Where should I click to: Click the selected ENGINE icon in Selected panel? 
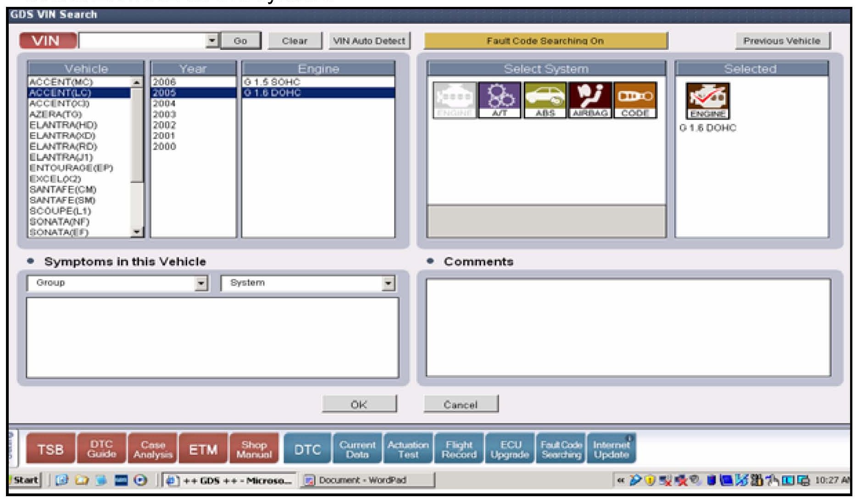(x=707, y=100)
